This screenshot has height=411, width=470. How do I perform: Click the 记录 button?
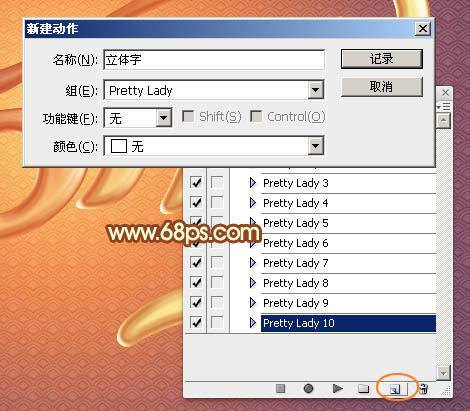click(382, 59)
